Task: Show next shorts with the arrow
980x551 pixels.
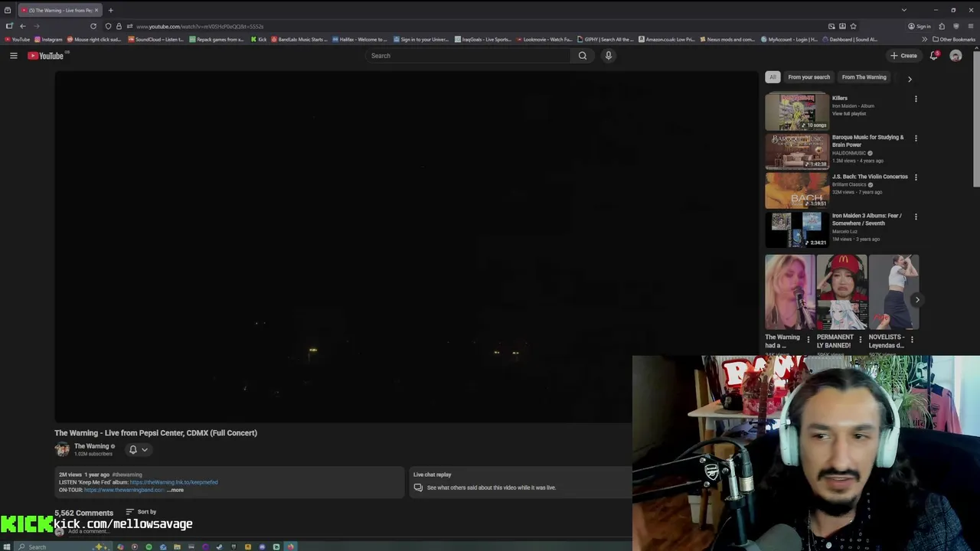Action: tap(916, 300)
